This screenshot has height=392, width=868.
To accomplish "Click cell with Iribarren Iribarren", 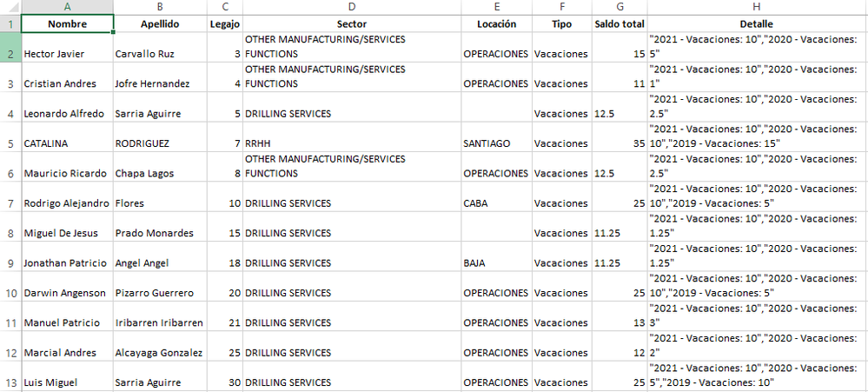I will (160, 316).
